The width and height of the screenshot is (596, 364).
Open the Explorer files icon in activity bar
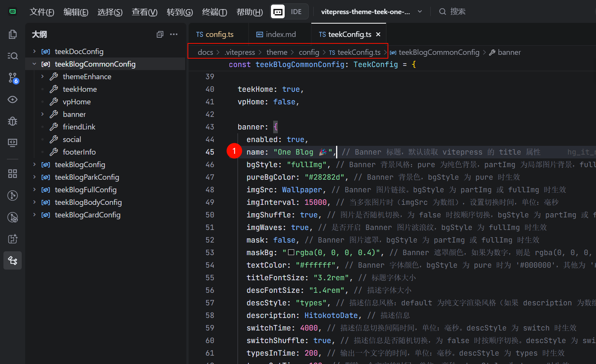point(13,34)
